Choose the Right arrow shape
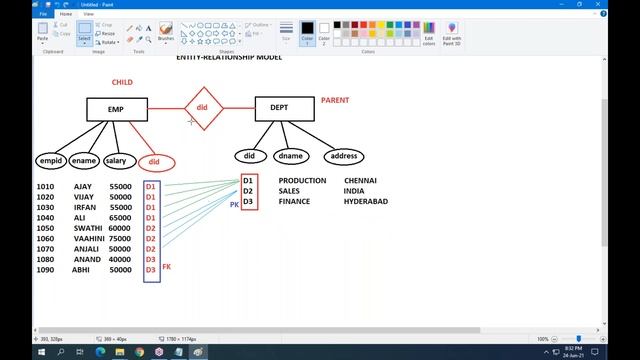640x360 pixels. (x=216, y=33)
